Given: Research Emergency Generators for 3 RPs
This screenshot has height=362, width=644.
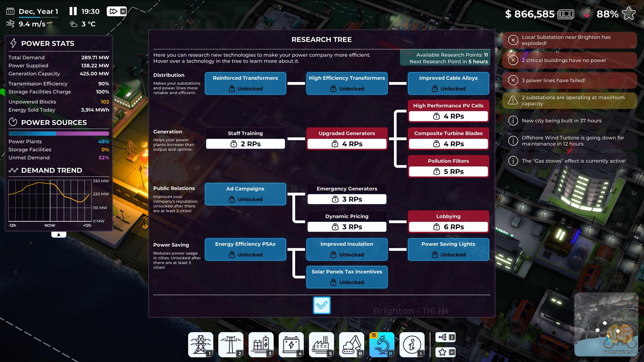Looking at the screenshot, I should (x=346, y=199).
